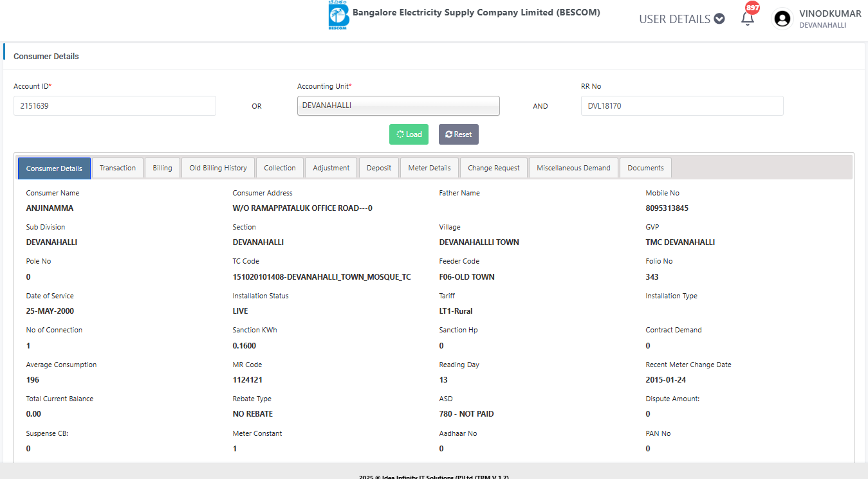
Task: Click the consumer name ANJINAMMA
Action: 50,208
